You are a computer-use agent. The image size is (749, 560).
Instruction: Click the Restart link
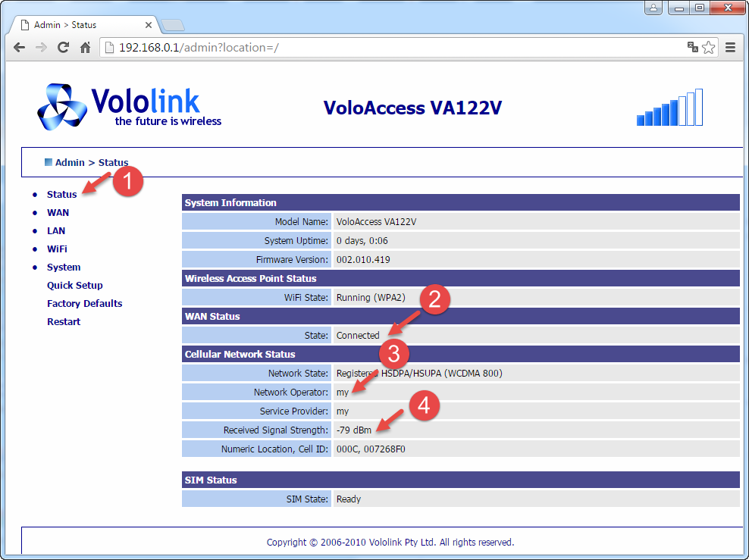coord(64,321)
